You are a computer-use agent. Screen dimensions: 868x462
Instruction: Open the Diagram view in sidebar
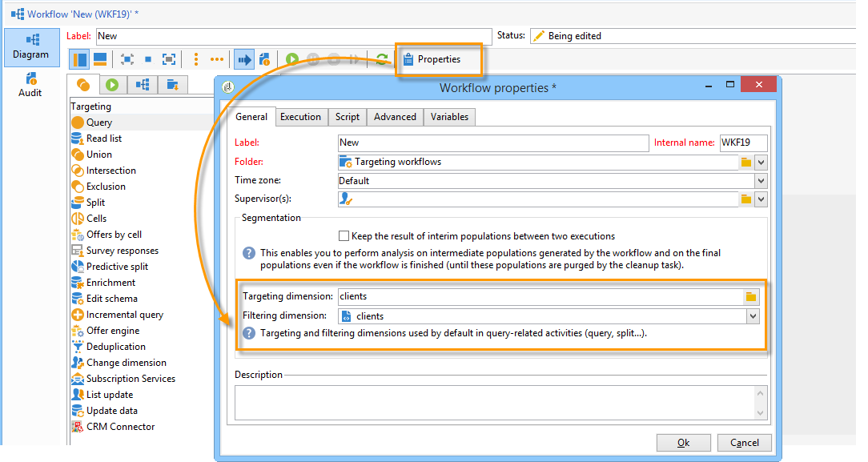click(x=31, y=47)
